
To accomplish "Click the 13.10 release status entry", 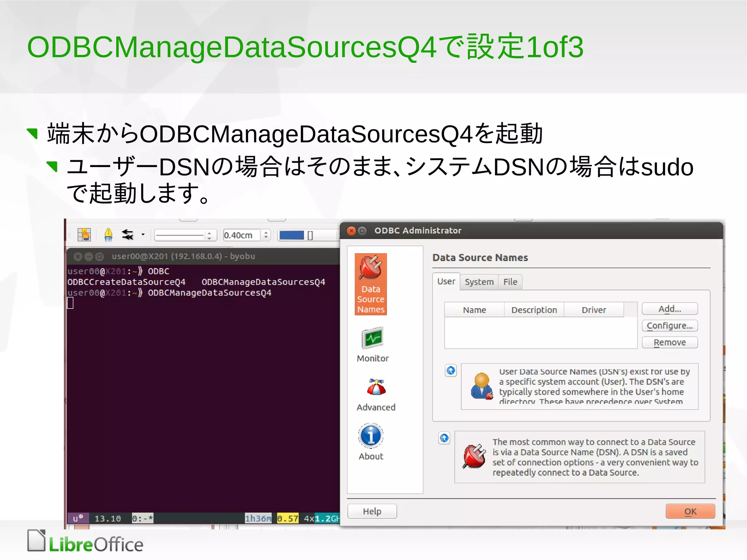I will pos(108,518).
